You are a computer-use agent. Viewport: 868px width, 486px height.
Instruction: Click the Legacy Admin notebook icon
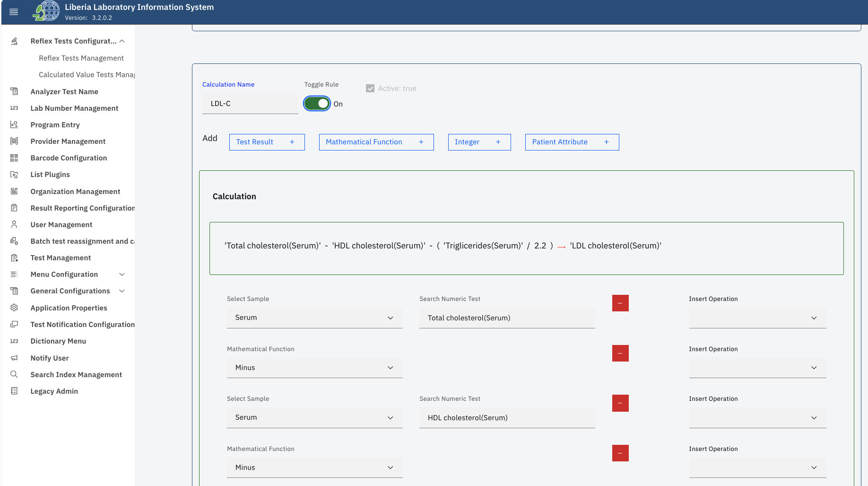tap(14, 391)
